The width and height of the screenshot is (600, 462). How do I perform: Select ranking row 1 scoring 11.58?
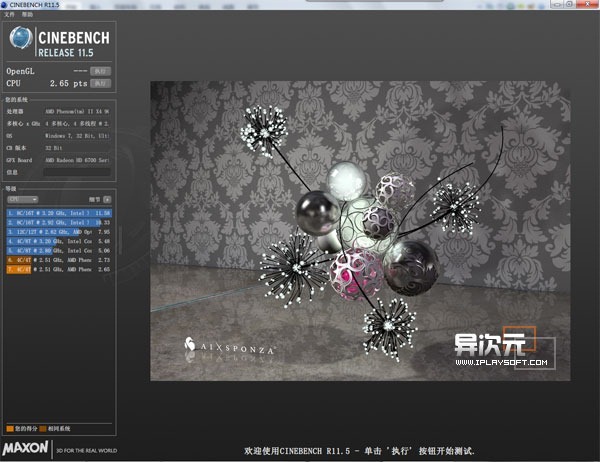coord(59,213)
